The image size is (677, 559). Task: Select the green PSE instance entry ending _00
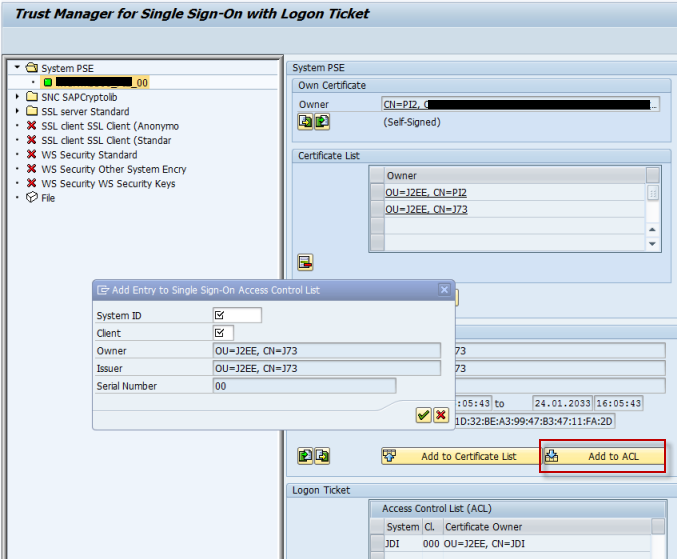[95, 82]
